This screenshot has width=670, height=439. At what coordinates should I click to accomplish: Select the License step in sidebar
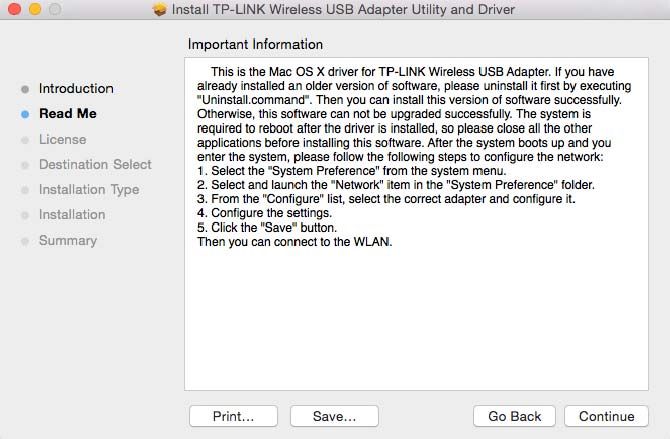coord(62,139)
